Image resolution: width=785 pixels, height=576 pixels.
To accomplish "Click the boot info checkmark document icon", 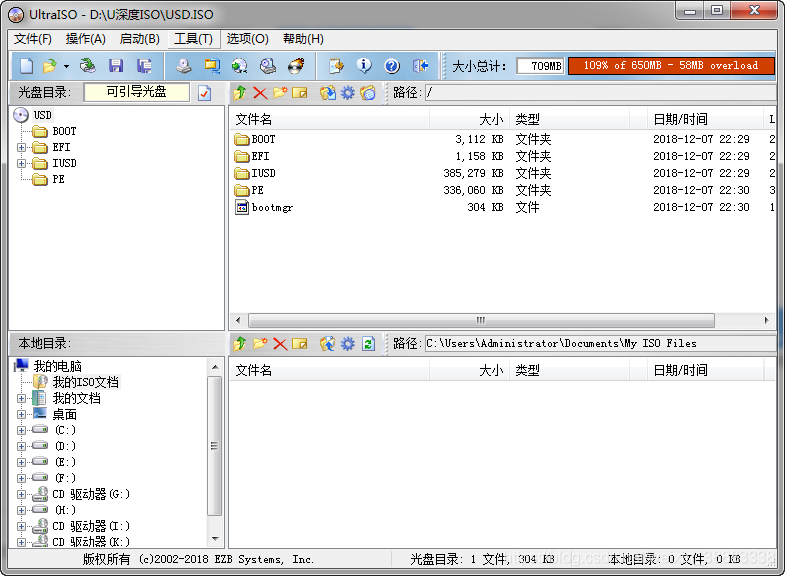I will (x=204, y=93).
